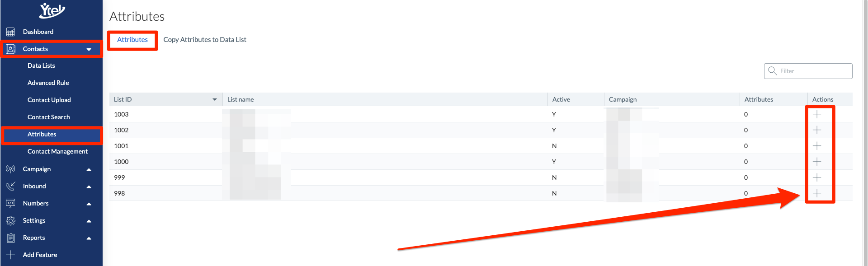868x266 pixels.
Task: Go to Contact Upload page
Action: (49, 100)
